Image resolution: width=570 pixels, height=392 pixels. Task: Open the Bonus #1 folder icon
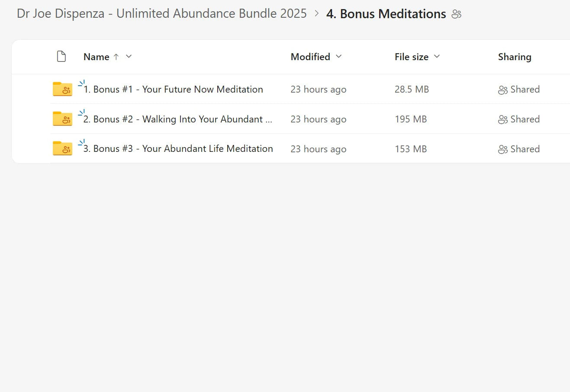coord(62,89)
